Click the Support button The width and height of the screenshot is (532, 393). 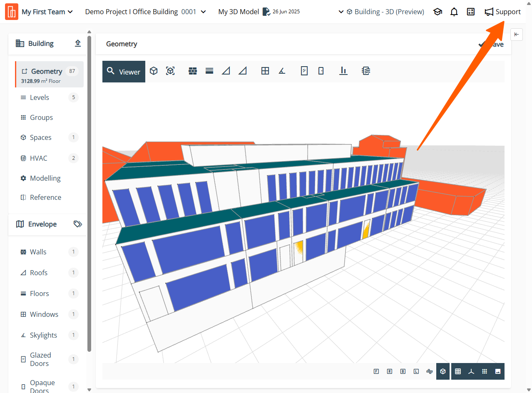tap(503, 12)
